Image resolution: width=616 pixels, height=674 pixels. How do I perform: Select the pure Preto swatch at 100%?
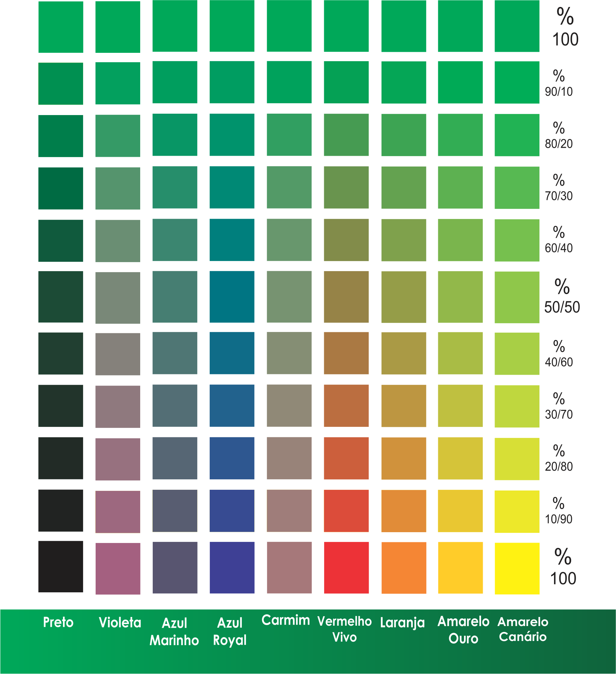pyautogui.click(x=60, y=567)
